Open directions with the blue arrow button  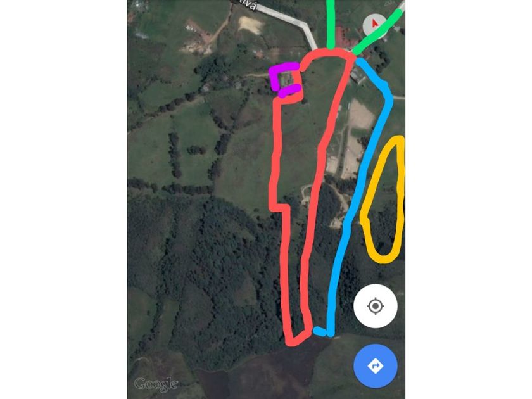click(x=375, y=366)
